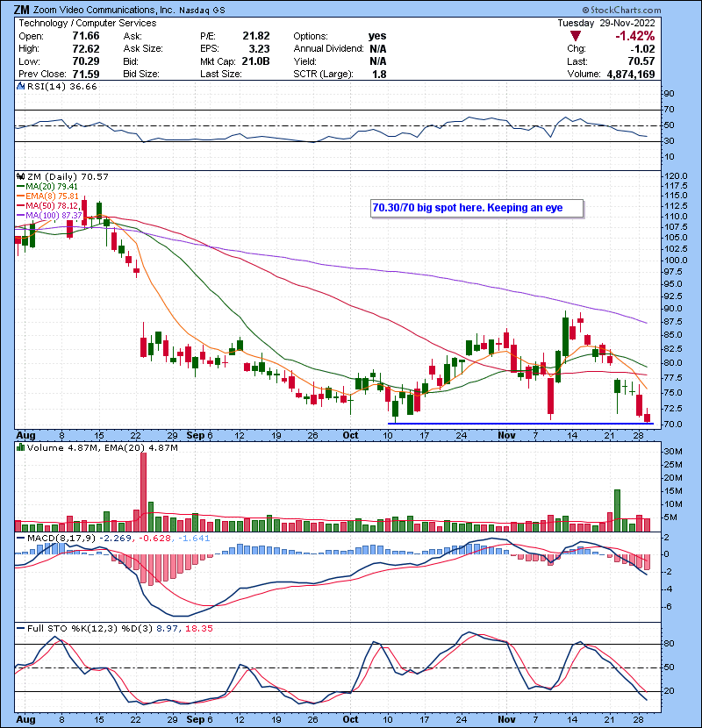Click the Mkt Cap value 21.0B
Screen dimensions: 702x728
point(255,61)
